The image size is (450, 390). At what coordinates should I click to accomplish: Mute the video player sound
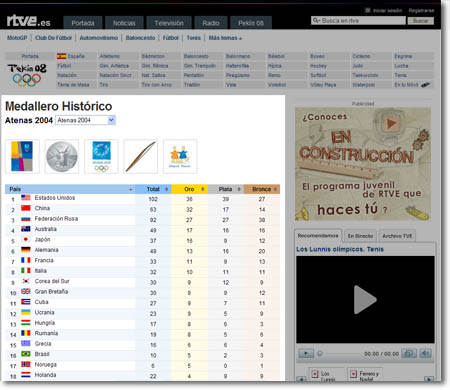(425, 353)
